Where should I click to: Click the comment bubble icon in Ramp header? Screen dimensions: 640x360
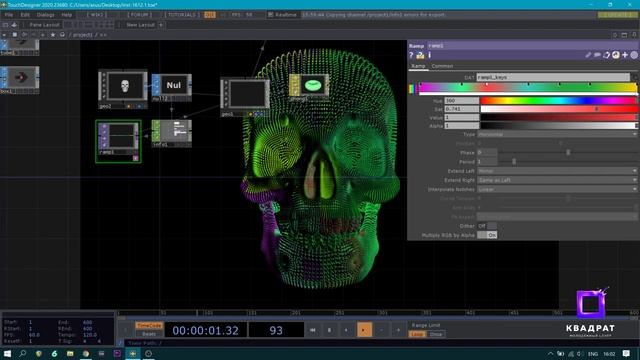(597, 55)
